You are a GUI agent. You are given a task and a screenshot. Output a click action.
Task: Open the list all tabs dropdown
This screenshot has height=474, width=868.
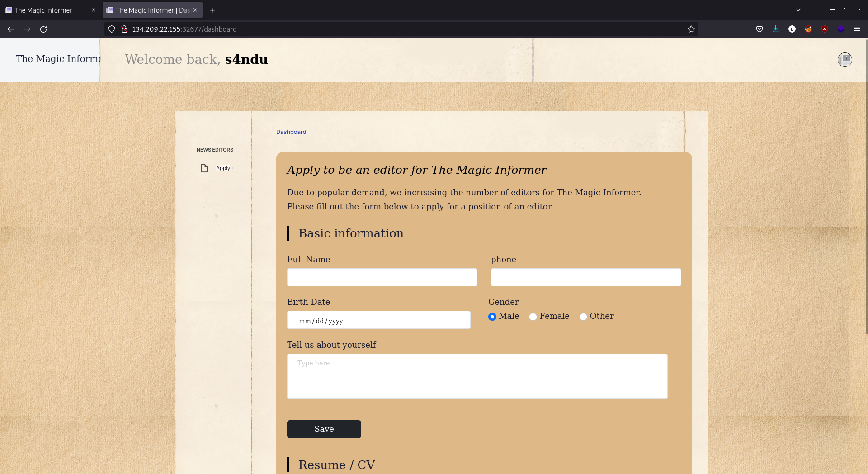coord(798,10)
